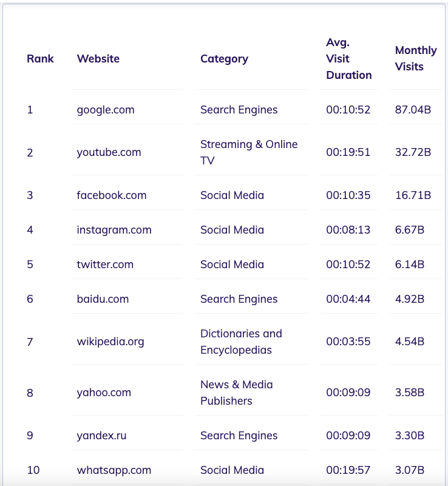Open the google.com website entry

106,110
